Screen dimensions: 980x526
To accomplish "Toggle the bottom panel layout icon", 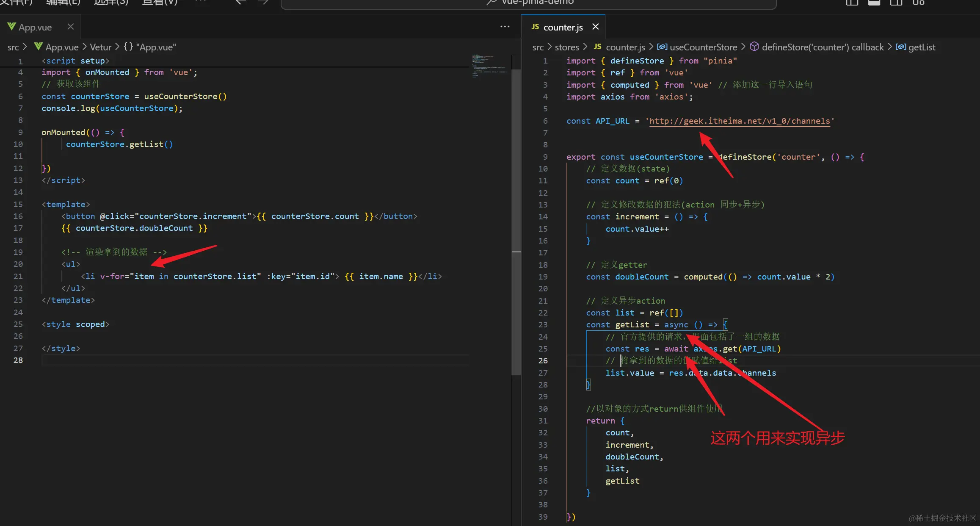I will pyautogui.click(x=874, y=2).
